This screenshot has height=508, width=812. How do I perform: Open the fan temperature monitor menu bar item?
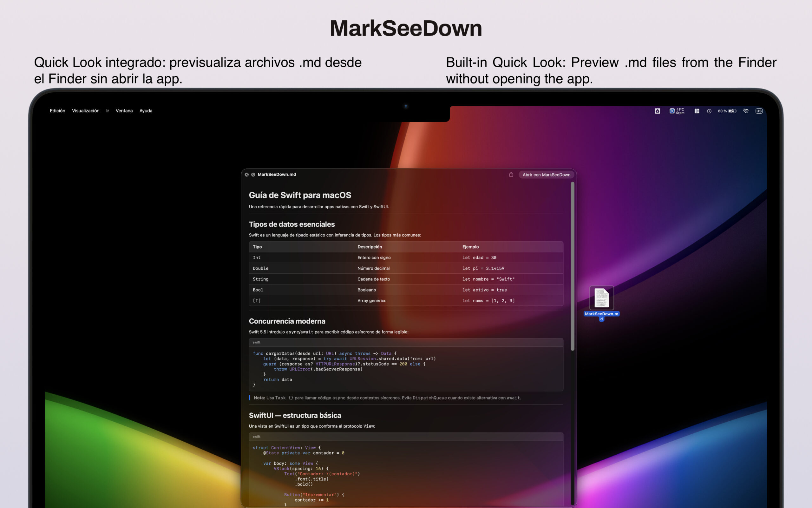click(677, 111)
